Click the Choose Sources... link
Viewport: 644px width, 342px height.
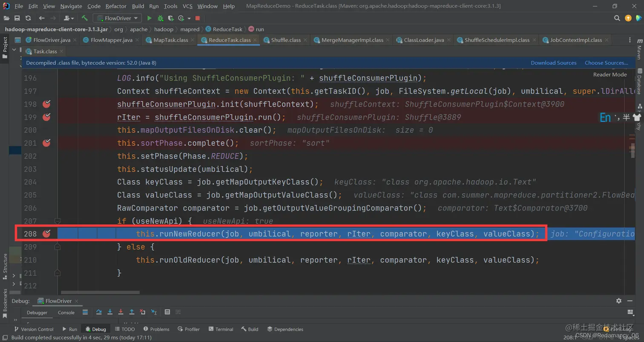click(x=606, y=63)
